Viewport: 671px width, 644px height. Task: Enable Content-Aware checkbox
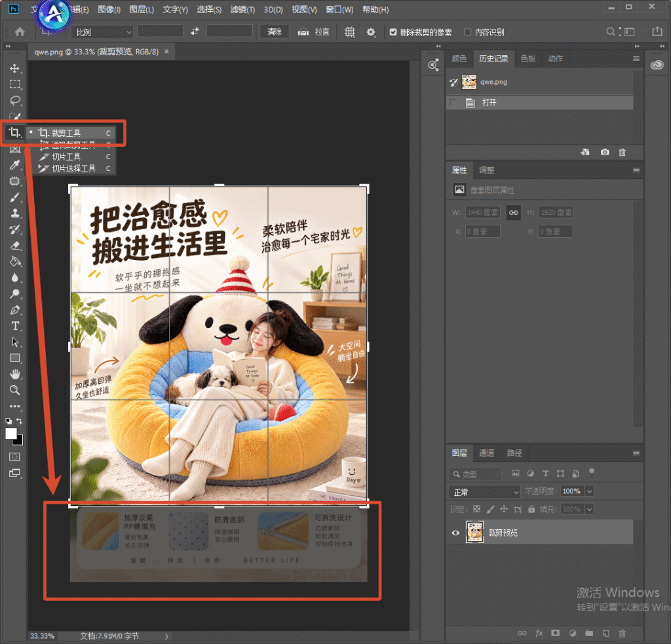tap(467, 31)
